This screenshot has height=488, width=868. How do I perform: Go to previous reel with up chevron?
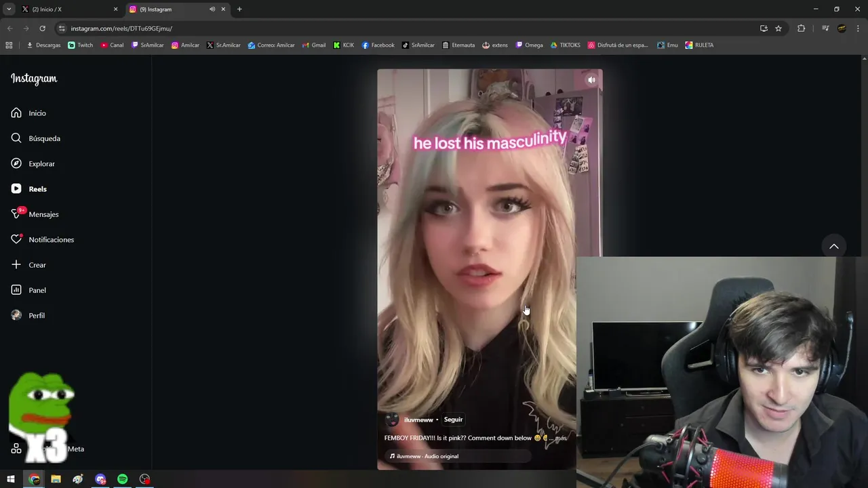coord(834,246)
